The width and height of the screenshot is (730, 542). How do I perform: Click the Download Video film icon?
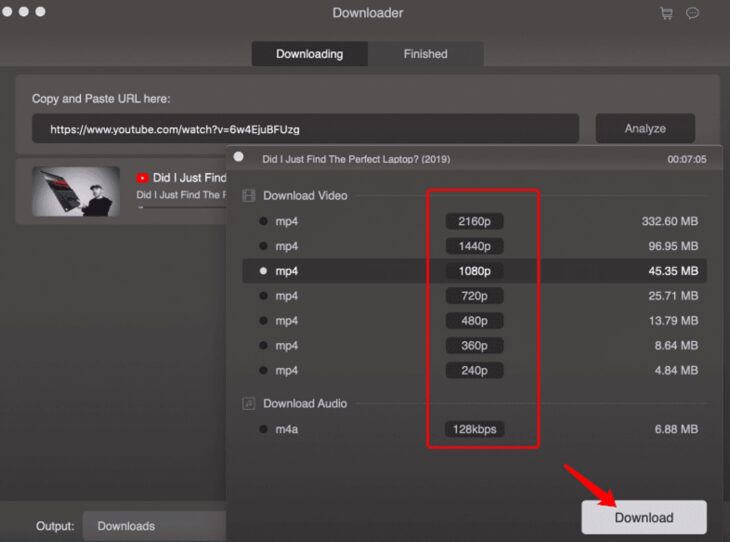coord(249,196)
